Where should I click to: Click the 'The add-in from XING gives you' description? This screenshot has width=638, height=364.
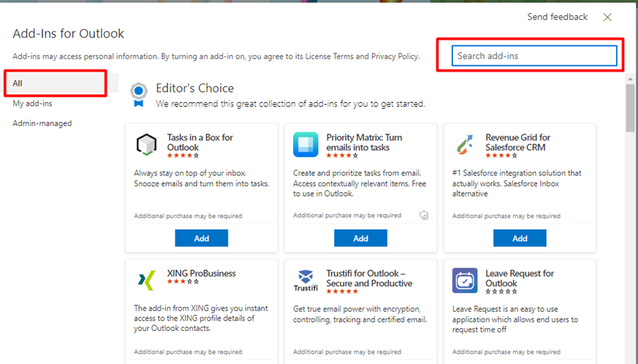point(201,318)
